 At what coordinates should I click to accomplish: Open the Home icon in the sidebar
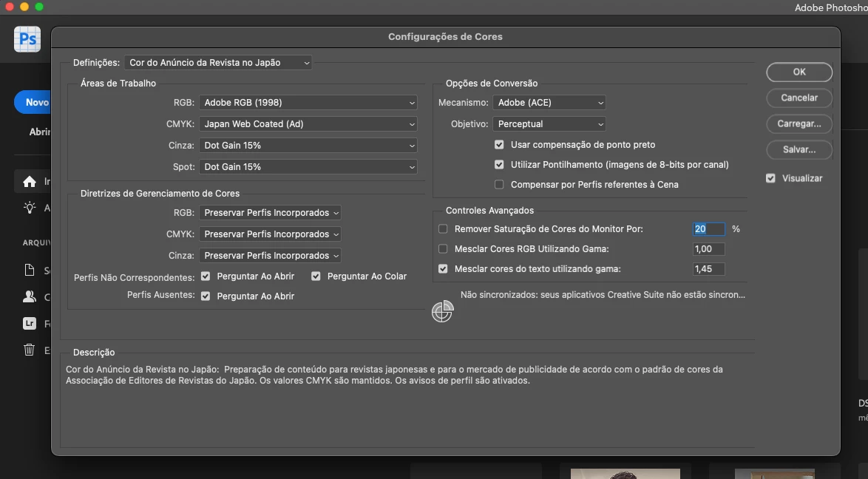30,181
